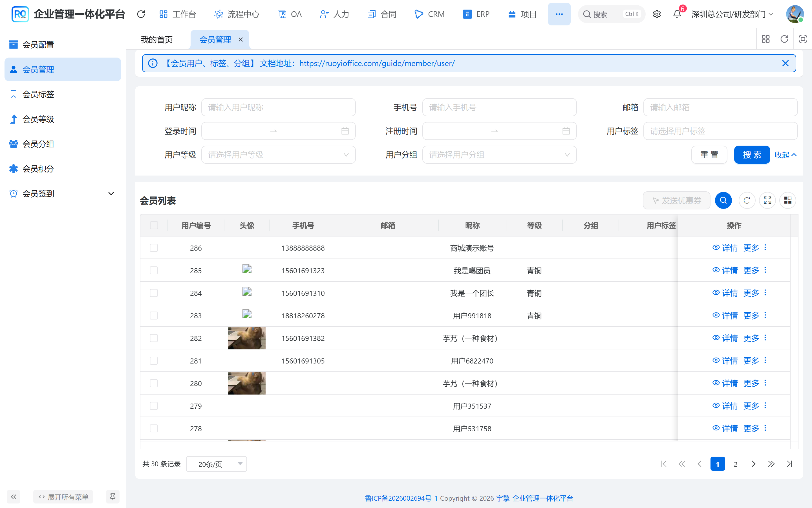Open the 用户等级 dropdown
Image resolution: width=812 pixels, height=508 pixels.
click(278, 155)
